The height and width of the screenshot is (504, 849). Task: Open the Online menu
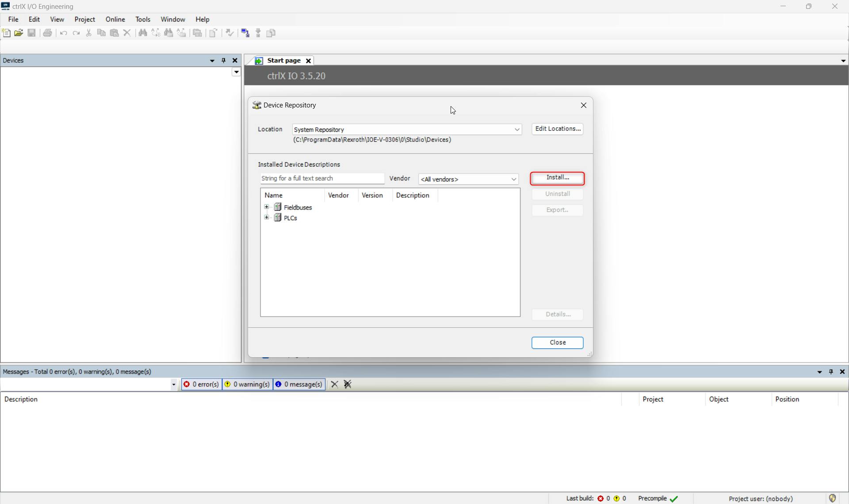pyautogui.click(x=115, y=19)
